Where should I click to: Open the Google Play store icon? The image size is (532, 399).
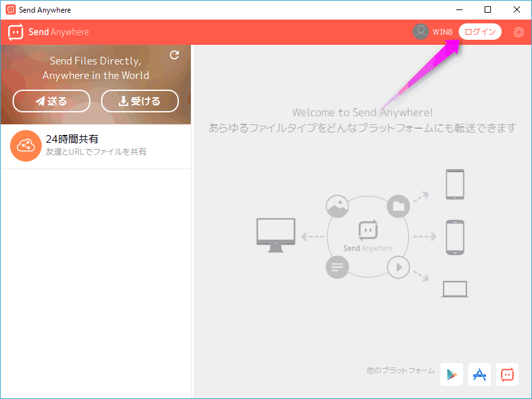coord(452,374)
